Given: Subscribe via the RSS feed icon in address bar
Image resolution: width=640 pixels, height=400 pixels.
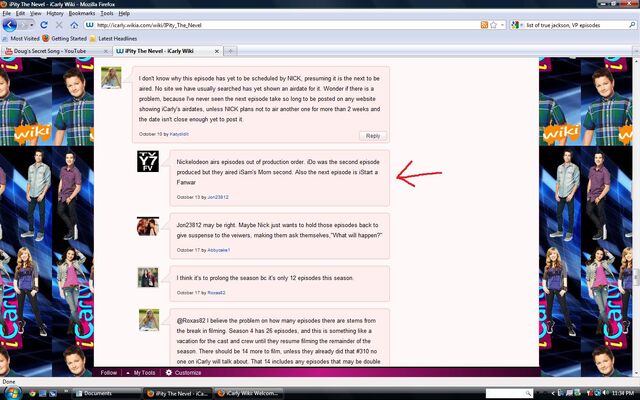Looking at the screenshot, I should (x=484, y=25).
